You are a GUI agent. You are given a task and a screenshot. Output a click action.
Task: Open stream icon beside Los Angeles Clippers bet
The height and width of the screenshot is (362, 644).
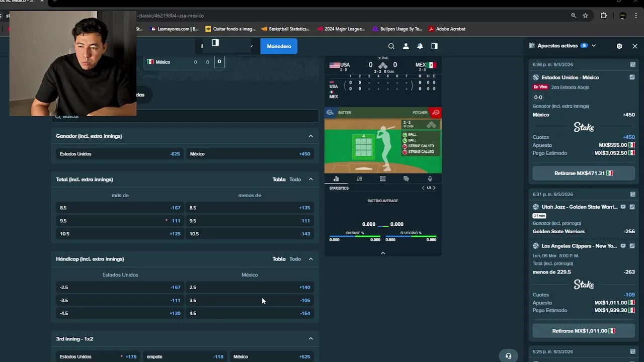point(623,246)
